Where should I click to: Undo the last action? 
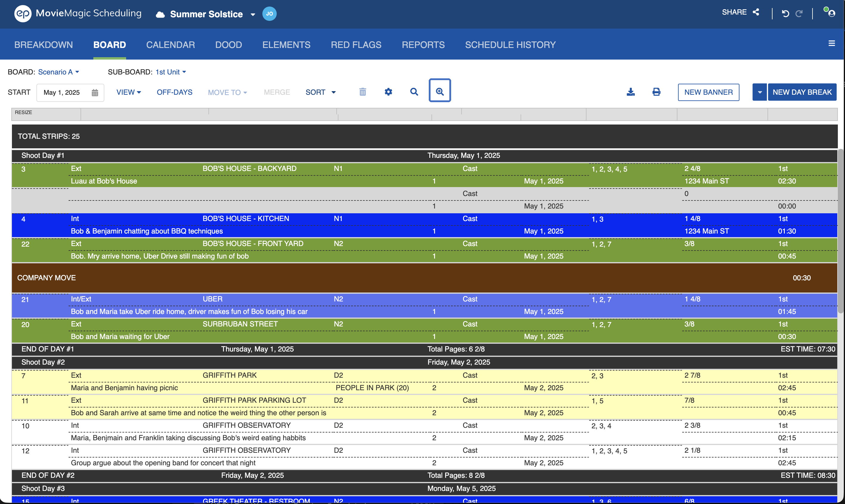785,14
